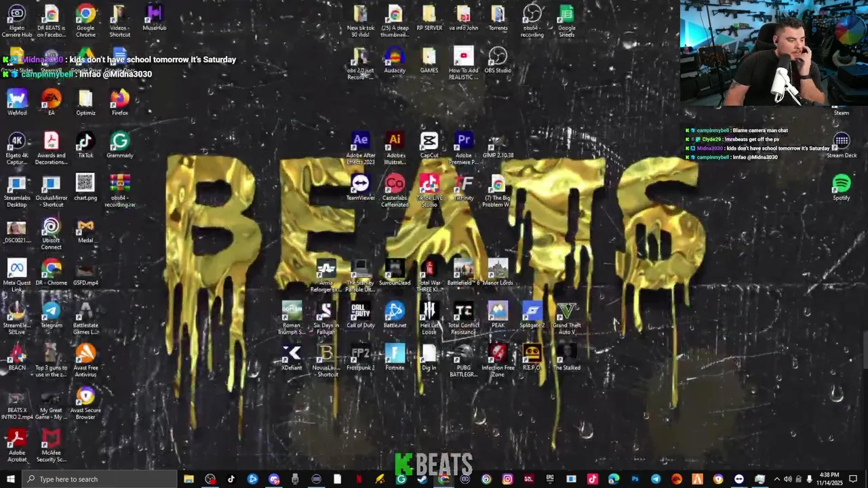The height and width of the screenshot is (488, 868).
Task: Open the PEAK game icon
Action: pyautogui.click(x=498, y=315)
